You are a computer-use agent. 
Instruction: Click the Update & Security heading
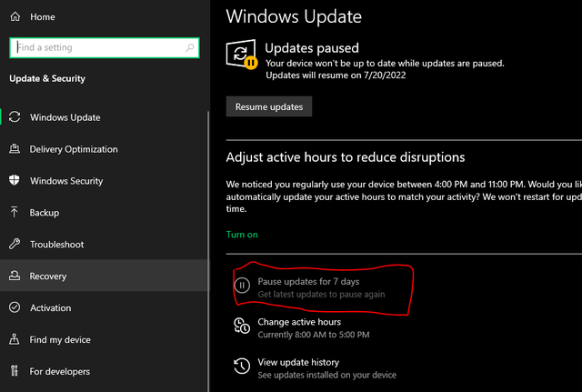47,79
